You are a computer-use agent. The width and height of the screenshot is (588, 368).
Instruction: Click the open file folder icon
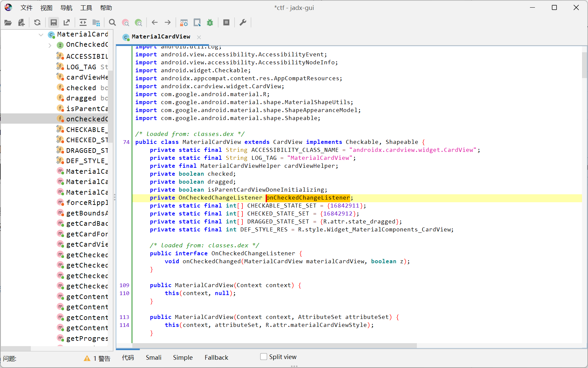(x=8, y=23)
